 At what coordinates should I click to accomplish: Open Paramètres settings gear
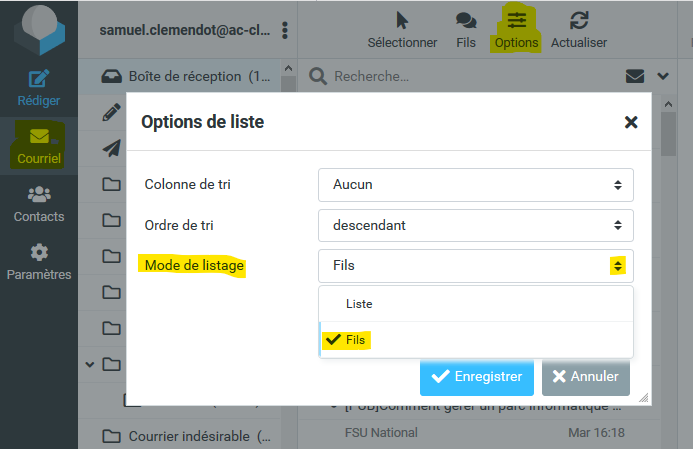tap(39, 253)
